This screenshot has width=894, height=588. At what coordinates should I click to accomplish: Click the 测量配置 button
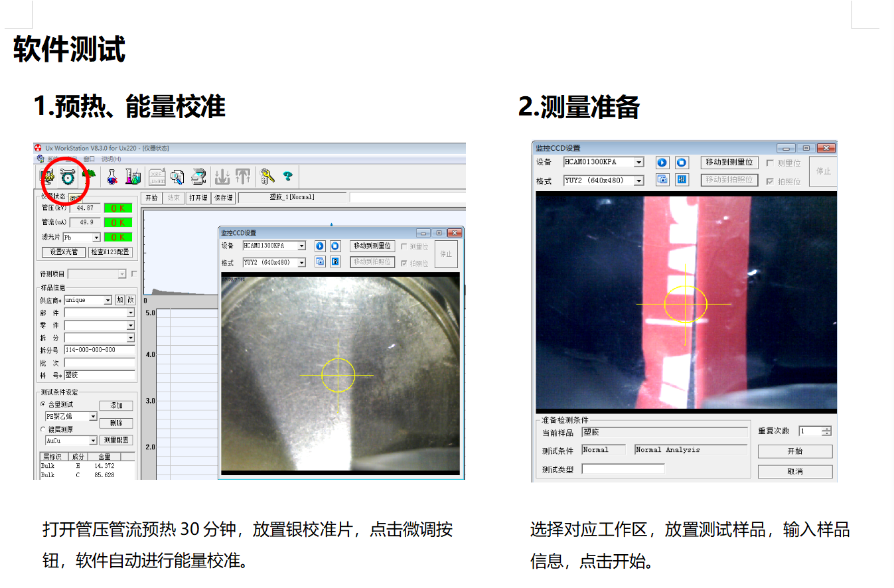pos(116,440)
